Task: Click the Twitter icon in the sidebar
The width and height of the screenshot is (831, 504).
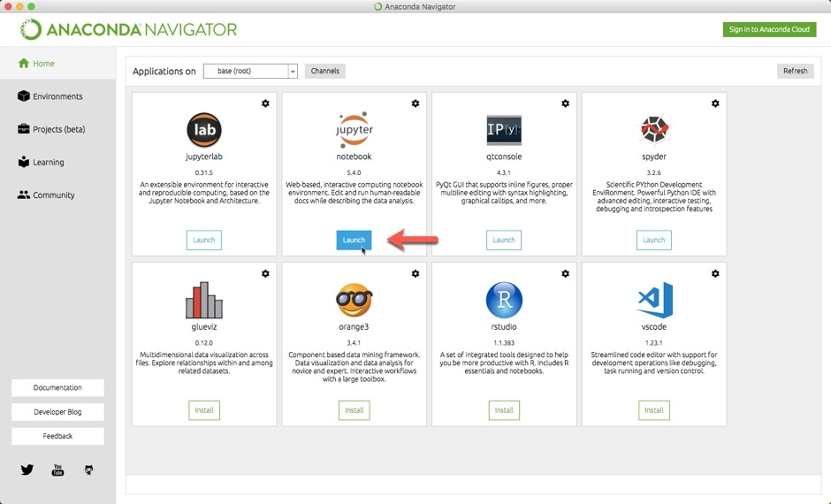Action: pos(27,470)
